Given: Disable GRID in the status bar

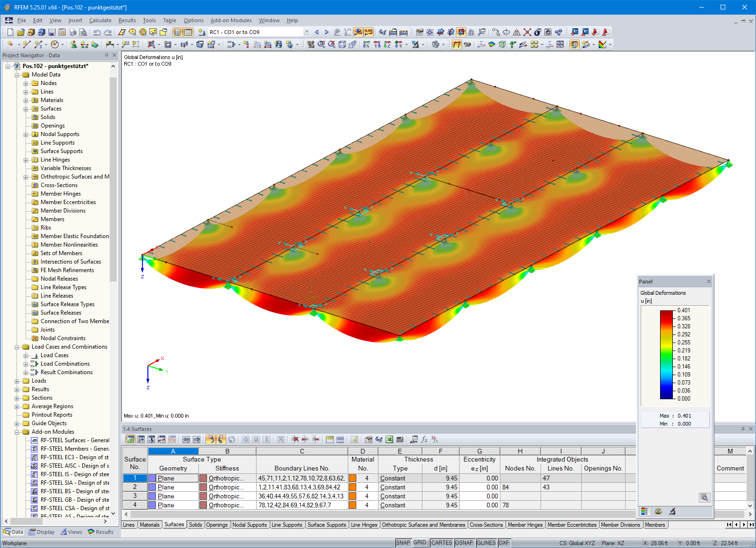Looking at the screenshot, I should [420, 543].
